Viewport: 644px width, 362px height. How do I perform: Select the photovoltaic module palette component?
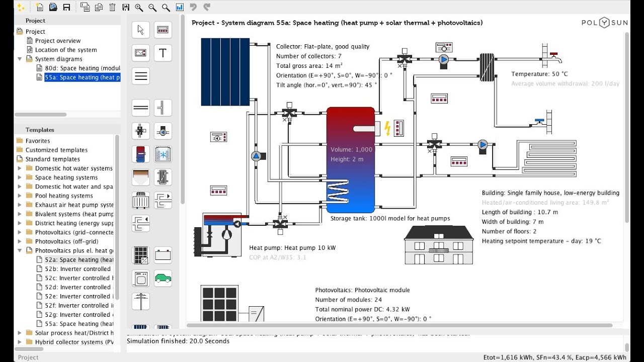point(141,255)
